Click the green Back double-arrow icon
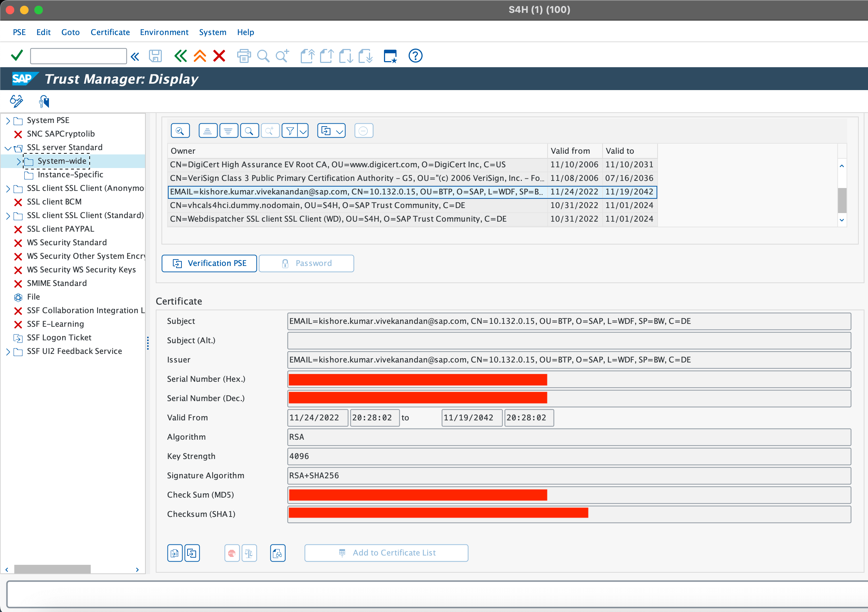This screenshot has width=868, height=612. tap(180, 56)
